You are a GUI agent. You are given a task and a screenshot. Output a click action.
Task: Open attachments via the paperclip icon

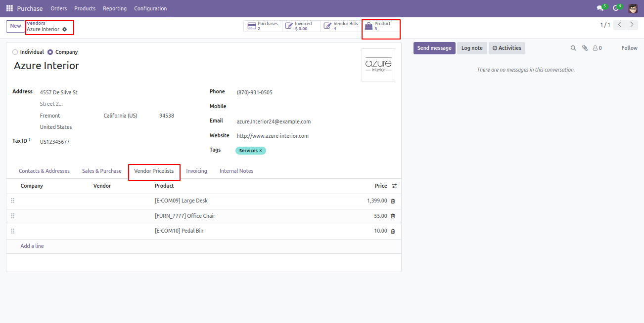tap(585, 48)
